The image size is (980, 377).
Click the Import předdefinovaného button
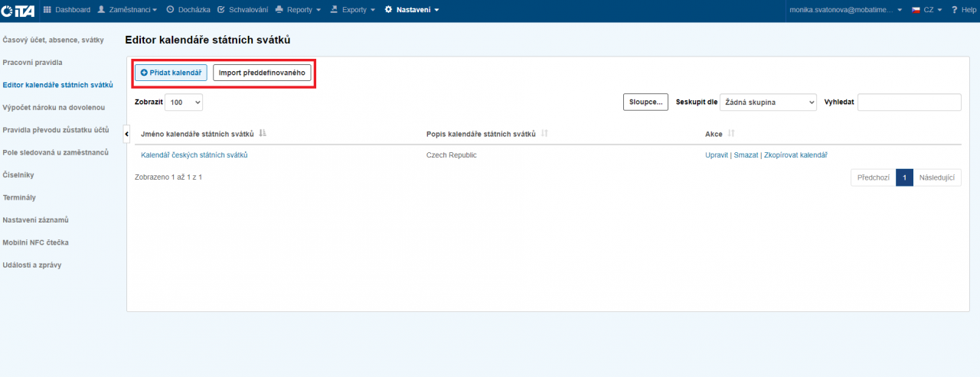coord(262,73)
